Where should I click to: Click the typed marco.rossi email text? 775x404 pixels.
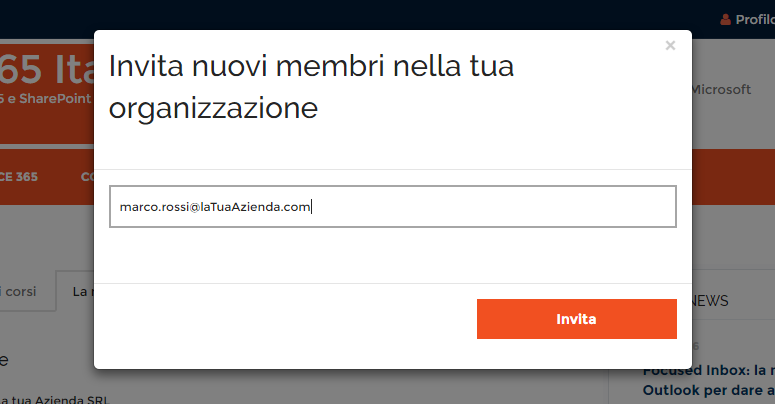tap(215, 207)
